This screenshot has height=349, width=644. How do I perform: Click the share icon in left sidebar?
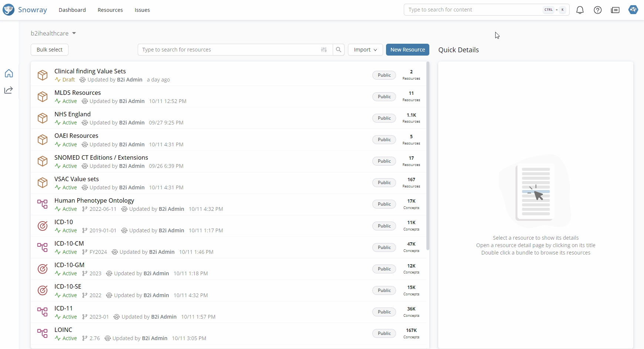tap(9, 90)
